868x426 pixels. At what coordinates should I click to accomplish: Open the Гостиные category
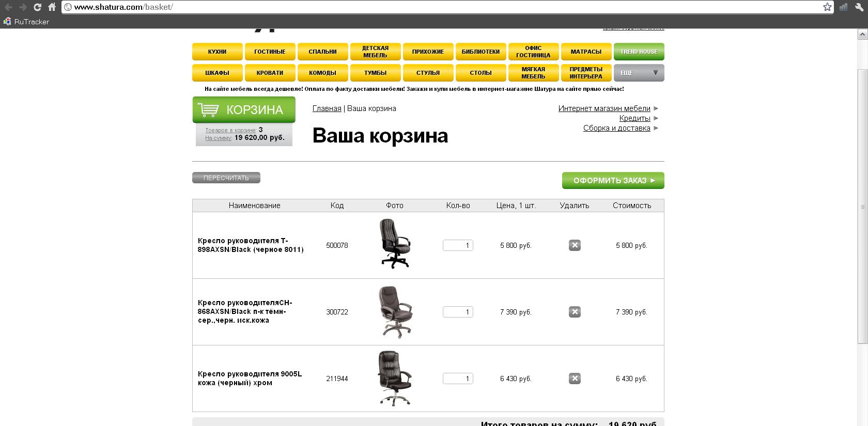(x=270, y=52)
